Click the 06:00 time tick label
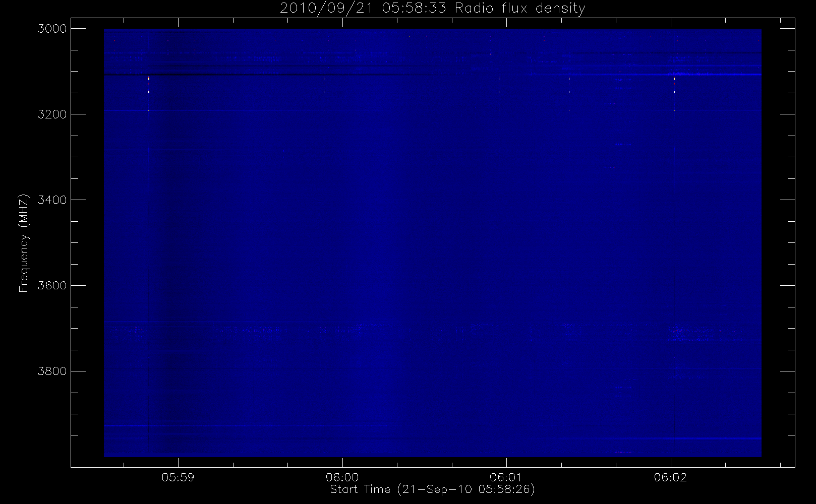 pos(342,477)
